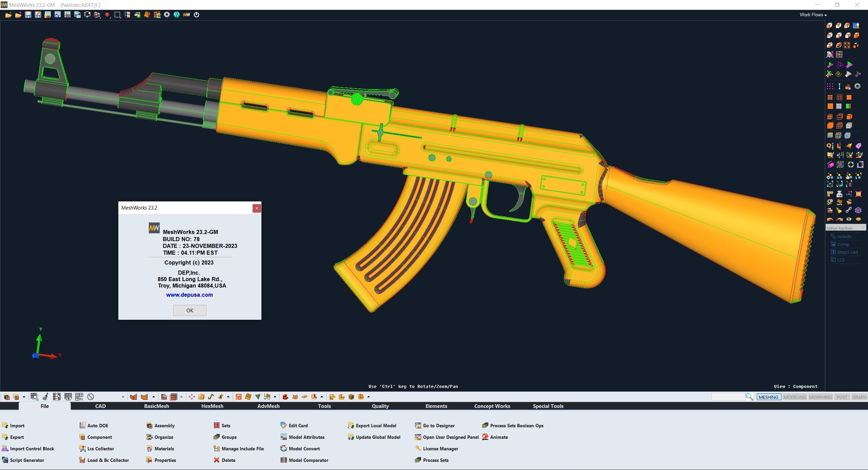Click the yellow spiral icon in right panel

pos(839,74)
